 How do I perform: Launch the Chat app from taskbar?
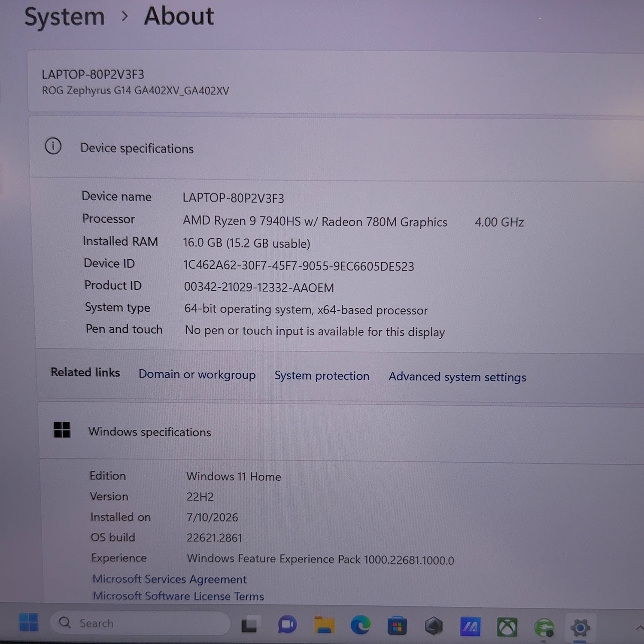[287, 625]
